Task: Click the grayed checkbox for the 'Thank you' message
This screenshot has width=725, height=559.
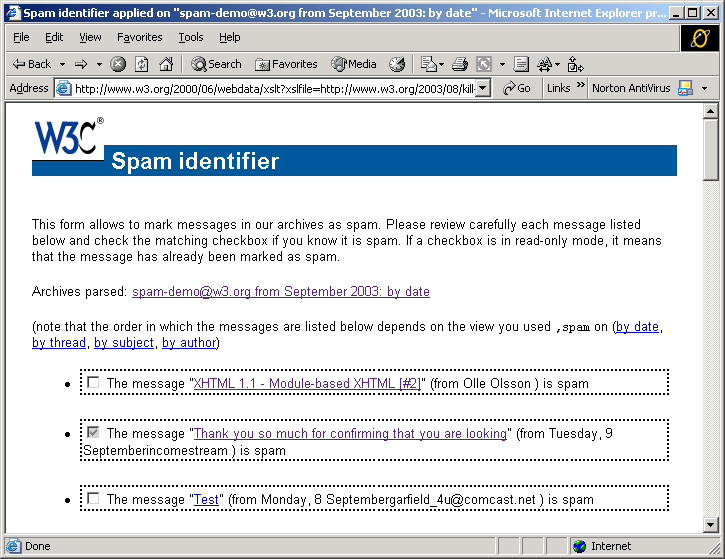Action: coord(93,432)
